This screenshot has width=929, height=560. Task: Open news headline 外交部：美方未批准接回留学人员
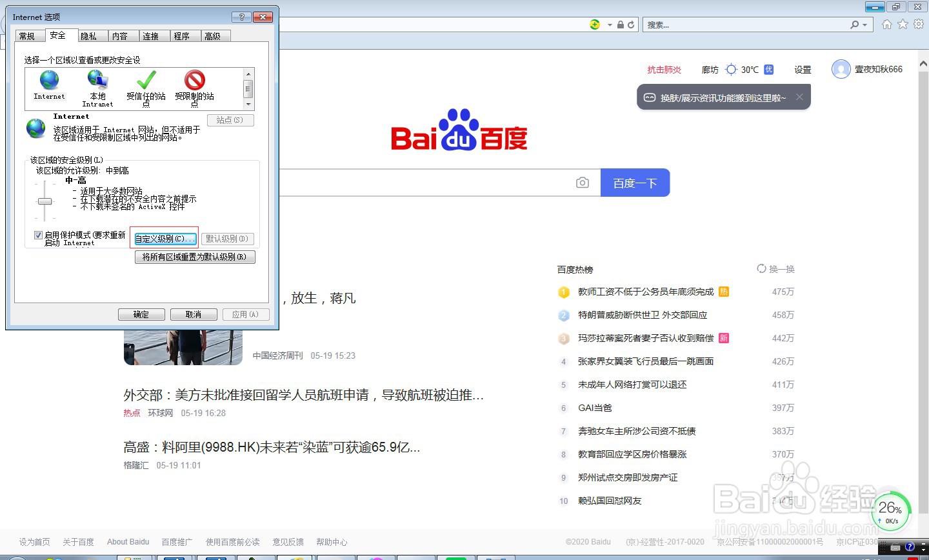304,395
